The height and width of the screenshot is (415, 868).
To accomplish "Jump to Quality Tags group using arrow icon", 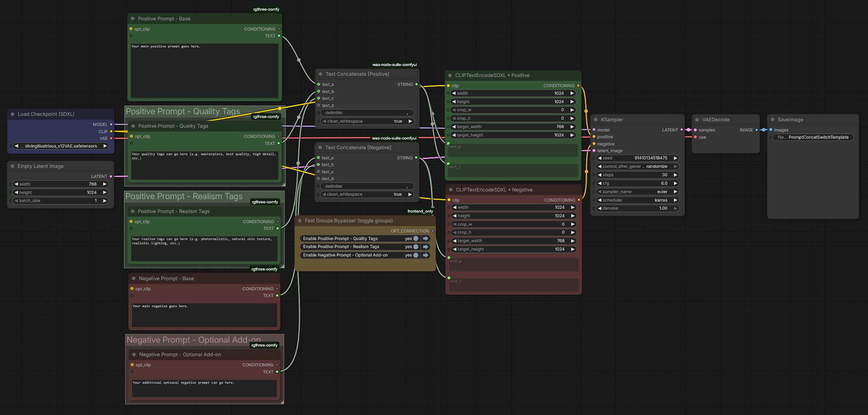I will [425, 239].
